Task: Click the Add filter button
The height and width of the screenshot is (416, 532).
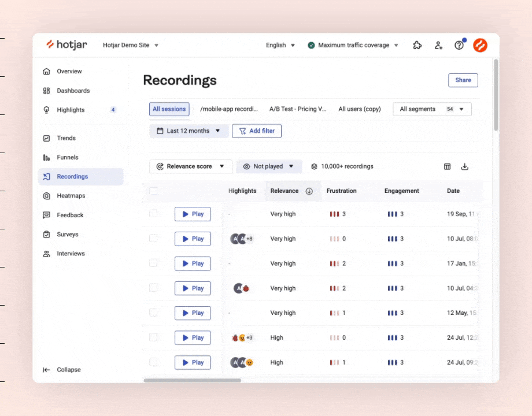Action: click(x=257, y=131)
